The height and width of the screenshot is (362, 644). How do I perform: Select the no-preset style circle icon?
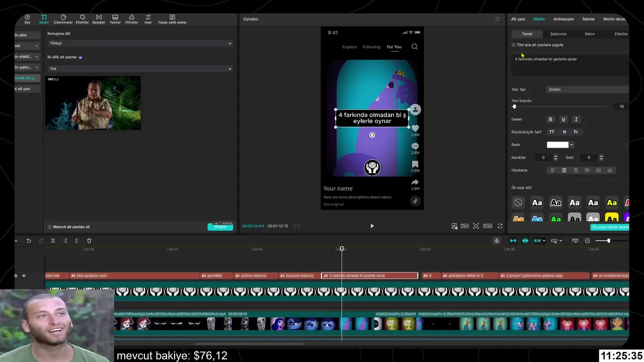coord(518,203)
